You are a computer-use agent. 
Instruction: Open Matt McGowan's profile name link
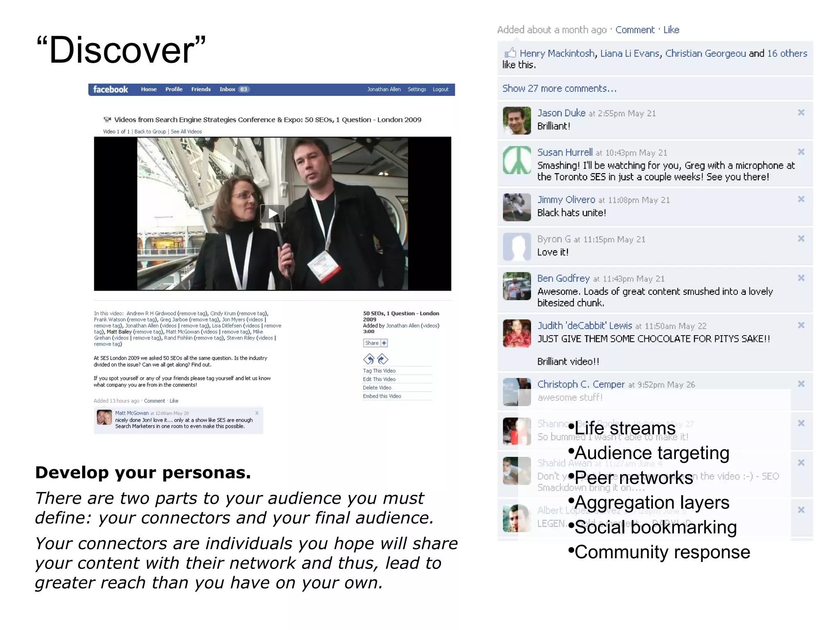pos(132,413)
